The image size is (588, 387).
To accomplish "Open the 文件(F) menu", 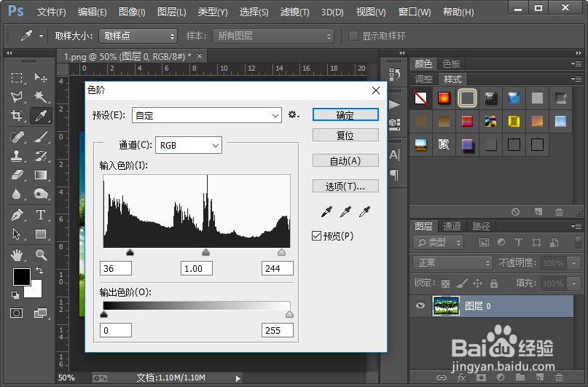I will click(x=52, y=12).
